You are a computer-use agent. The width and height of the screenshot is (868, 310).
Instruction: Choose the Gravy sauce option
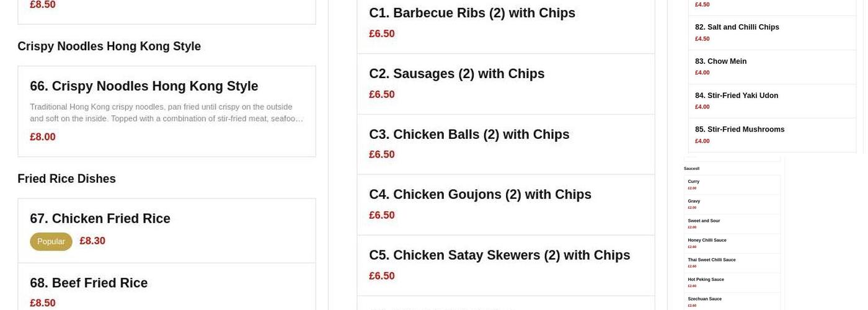click(694, 201)
